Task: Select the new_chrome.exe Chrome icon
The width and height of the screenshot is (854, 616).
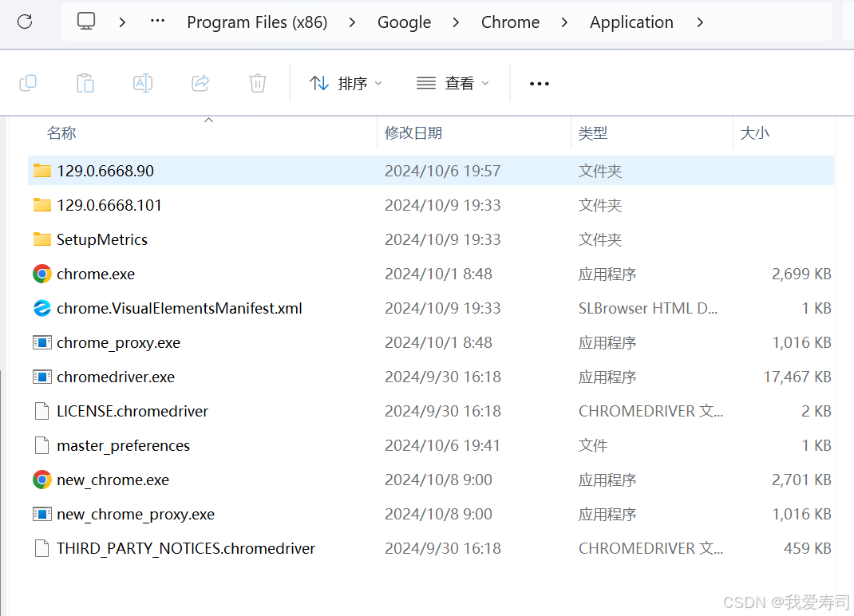Action: pos(42,480)
